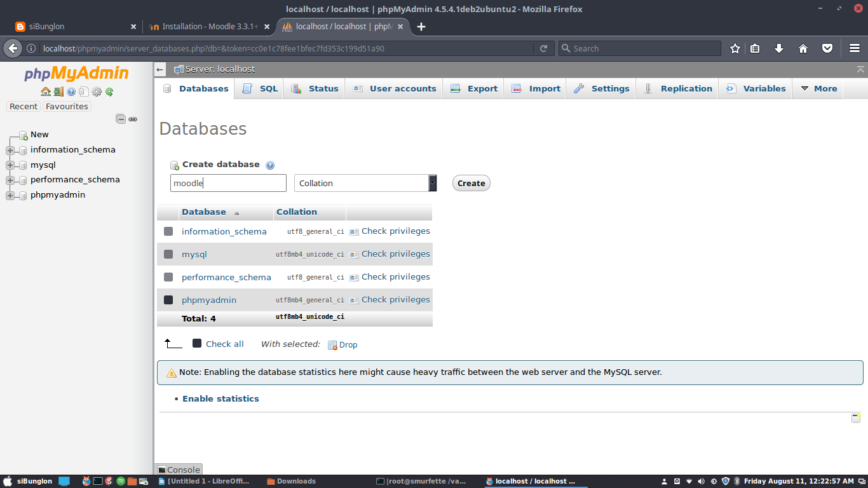Open Firefox hamburger menu
Screen dimensions: 868x488
coord(855,48)
